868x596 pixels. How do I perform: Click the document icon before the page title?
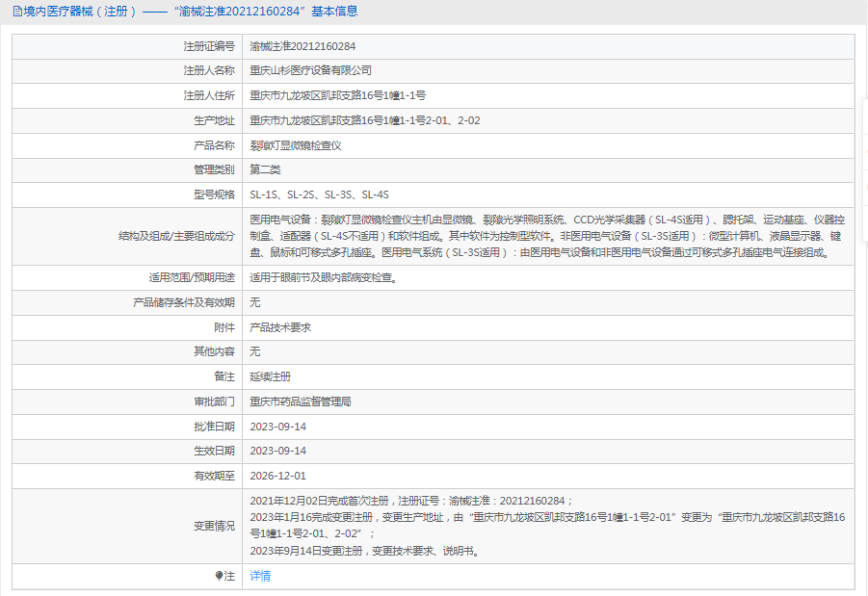pyautogui.click(x=17, y=11)
